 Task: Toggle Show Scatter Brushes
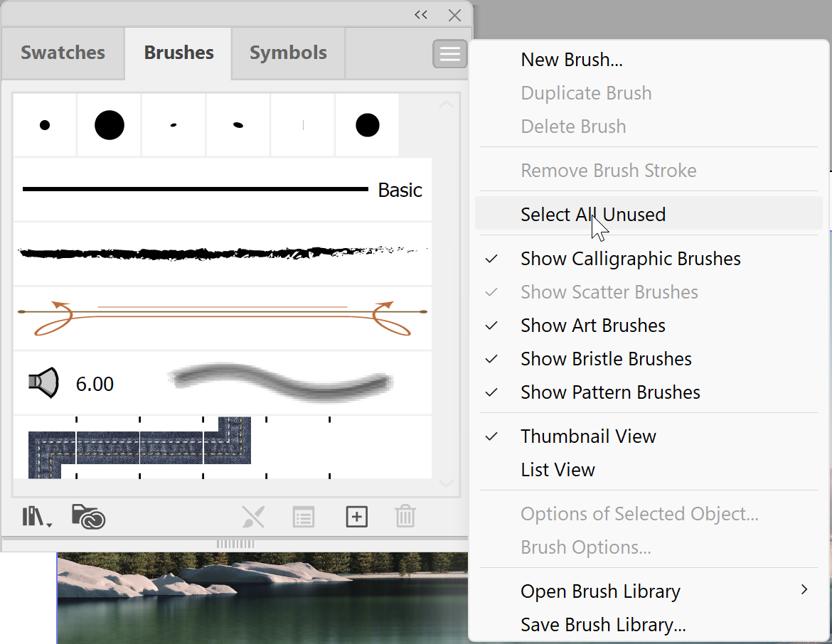coord(649,291)
